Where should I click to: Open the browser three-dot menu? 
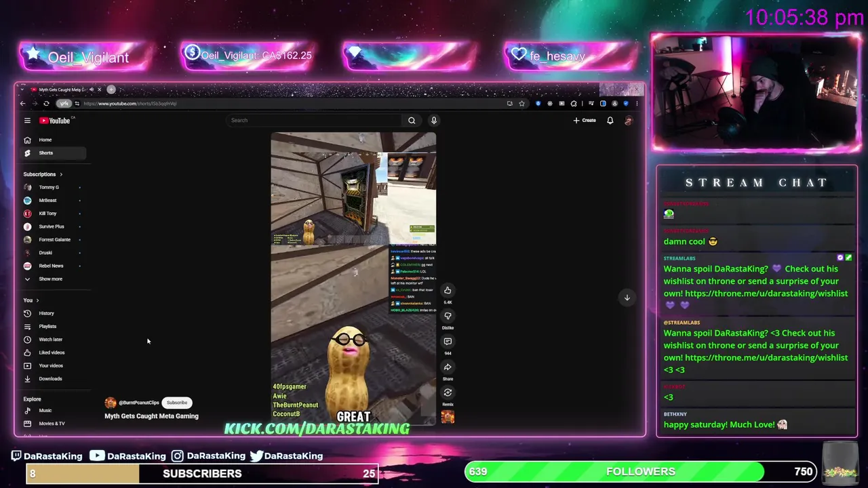click(x=637, y=104)
